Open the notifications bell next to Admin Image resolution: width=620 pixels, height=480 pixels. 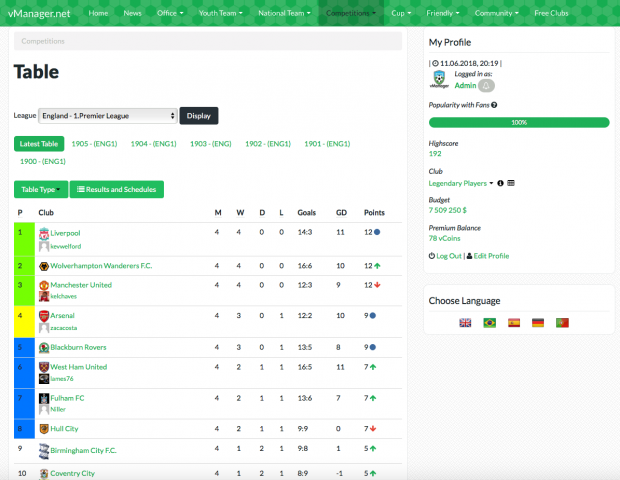[486, 85]
